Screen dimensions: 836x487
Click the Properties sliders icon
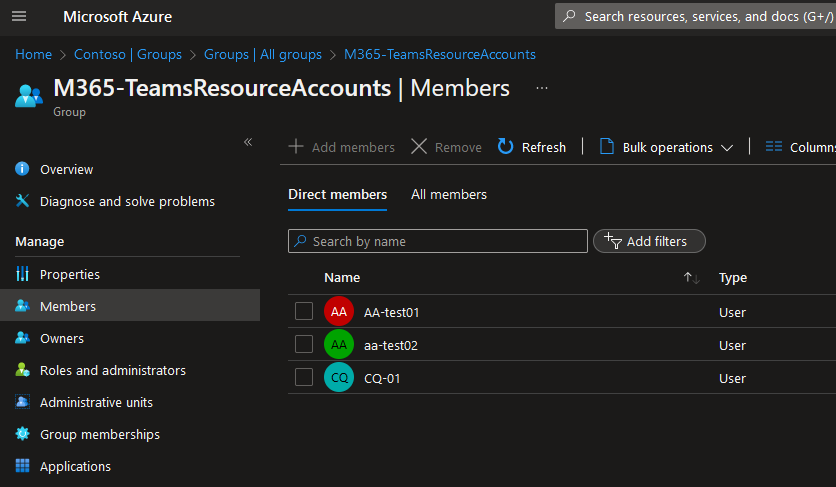tap(22, 274)
